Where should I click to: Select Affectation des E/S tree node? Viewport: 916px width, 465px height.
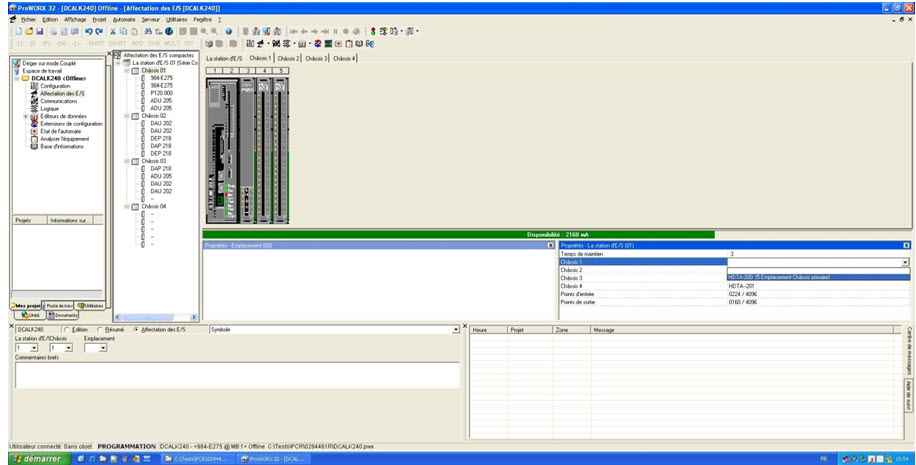coord(62,93)
